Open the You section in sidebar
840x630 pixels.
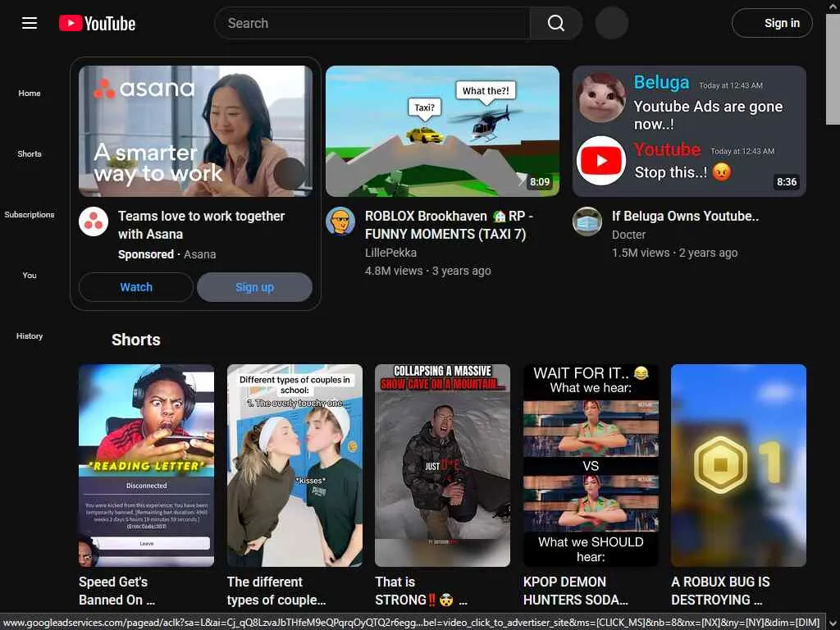pyautogui.click(x=30, y=275)
